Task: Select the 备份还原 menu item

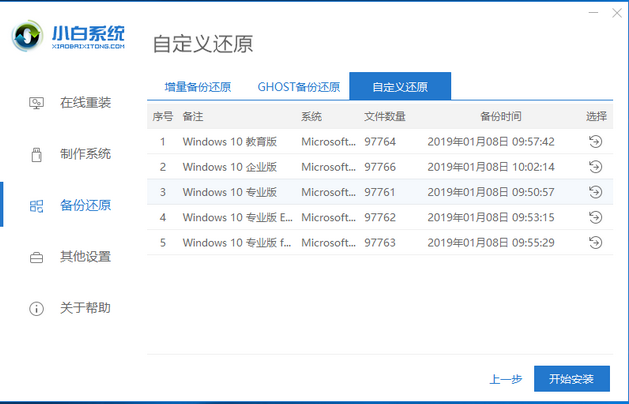Action: 85,205
